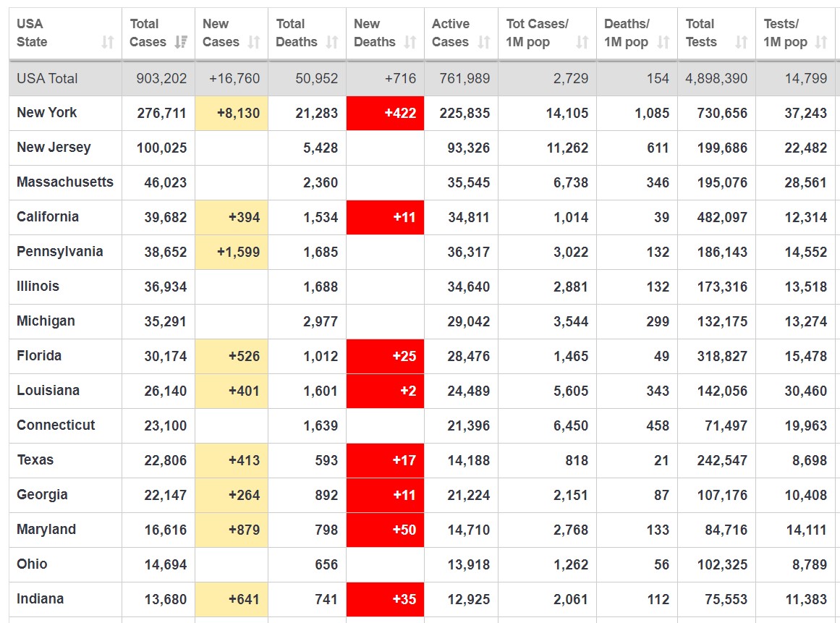Screen dimensions: 840x623
Task: Click sort arrows next to New Cases
Action: [x=254, y=43]
